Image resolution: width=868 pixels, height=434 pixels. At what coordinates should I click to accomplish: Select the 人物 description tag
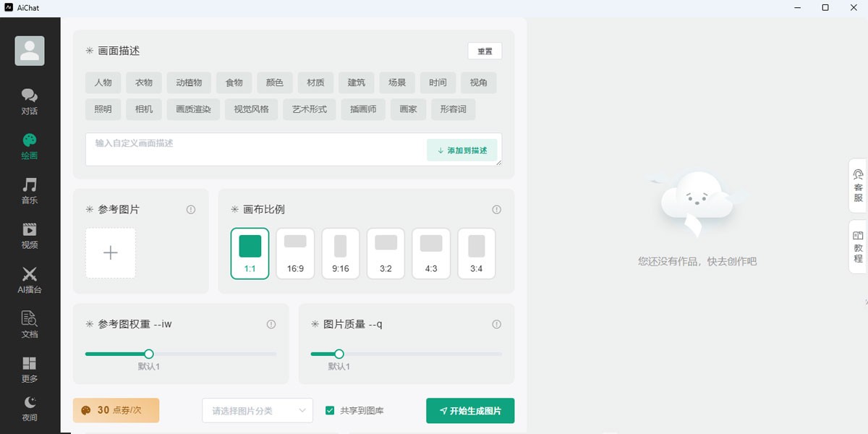pyautogui.click(x=102, y=82)
